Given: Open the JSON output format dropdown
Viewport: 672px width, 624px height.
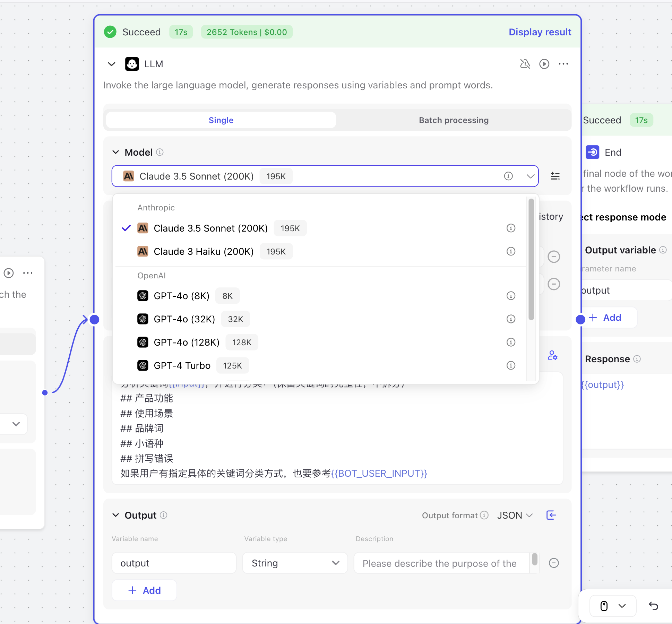Looking at the screenshot, I should tap(515, 515).
